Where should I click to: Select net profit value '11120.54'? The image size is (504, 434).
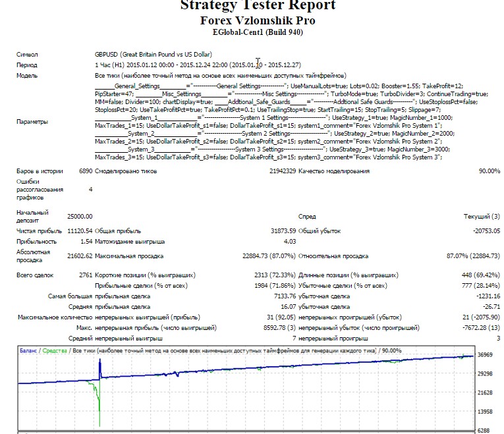[80, 231]
